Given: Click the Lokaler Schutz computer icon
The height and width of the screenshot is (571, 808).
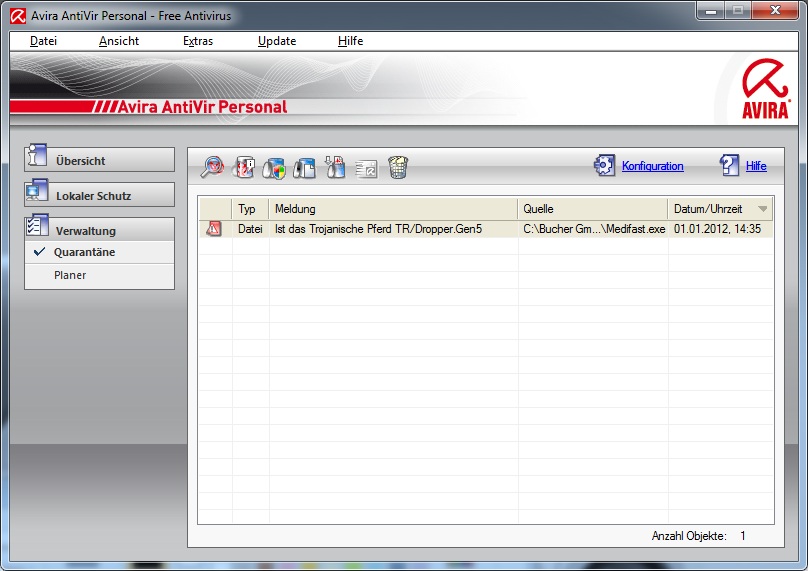Looking at the screenshot, I should coord(37,191).
